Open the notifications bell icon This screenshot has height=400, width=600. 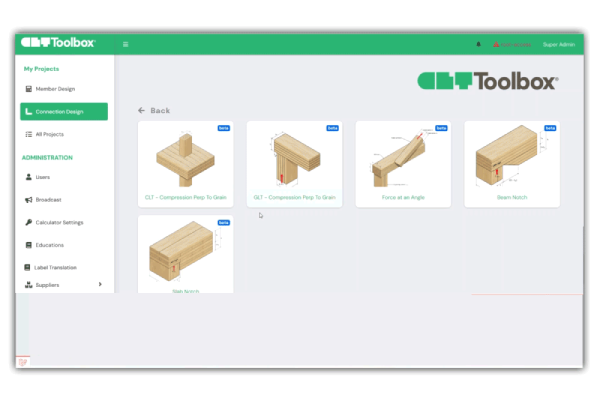pos(478,44)
